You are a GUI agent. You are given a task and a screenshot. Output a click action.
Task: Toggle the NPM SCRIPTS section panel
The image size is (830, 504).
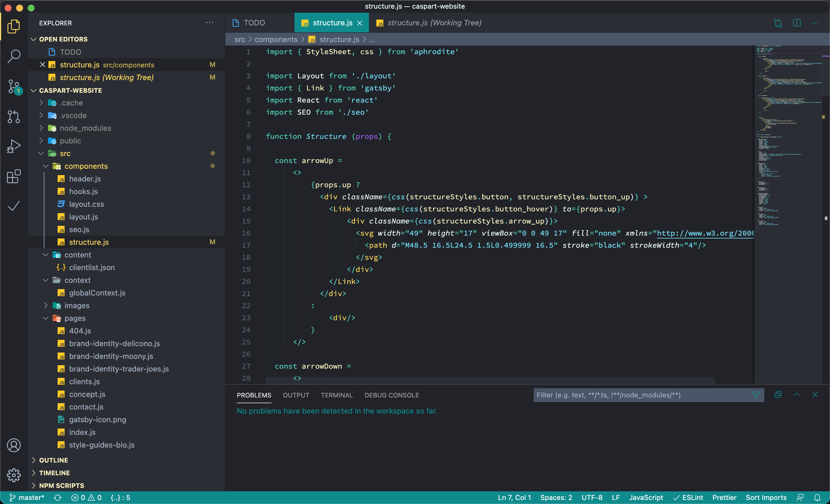[62, 485]
